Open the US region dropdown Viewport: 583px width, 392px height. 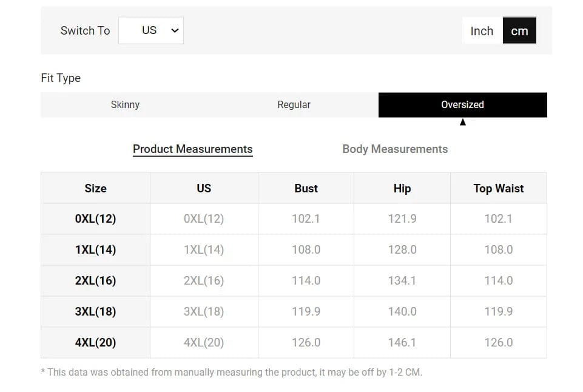(x=150, y=30)
